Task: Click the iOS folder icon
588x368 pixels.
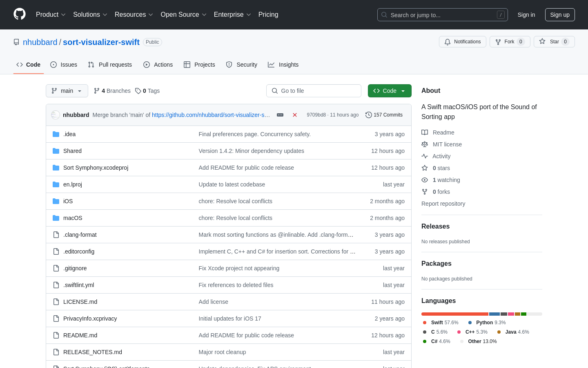Action: tap(56, 201)
